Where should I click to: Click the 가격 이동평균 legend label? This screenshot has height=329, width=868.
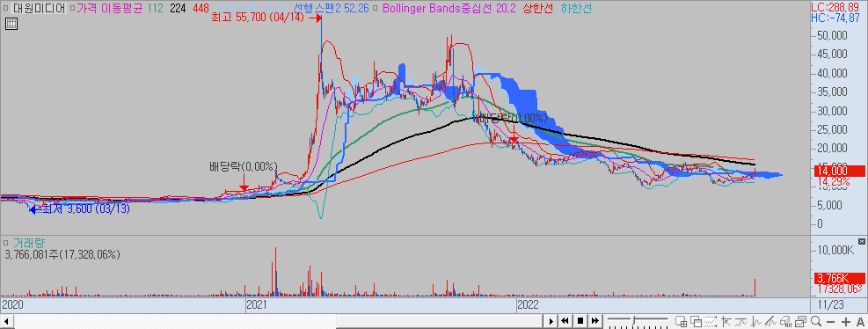point(110,8)
